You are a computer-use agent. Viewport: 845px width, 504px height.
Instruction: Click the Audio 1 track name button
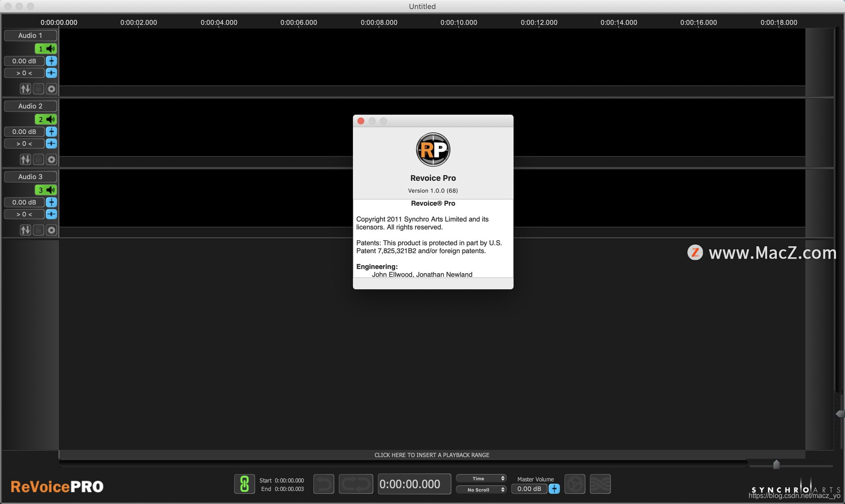(x=30, y=36)
